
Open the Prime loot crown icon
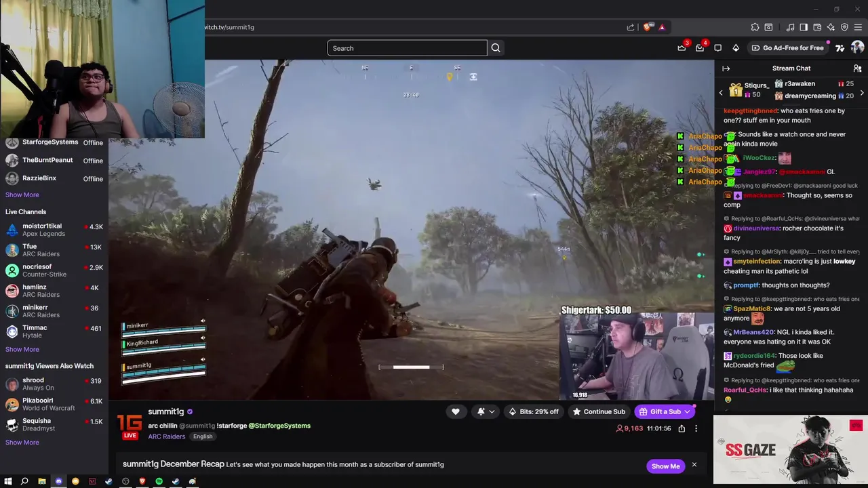tap(682, 48)
